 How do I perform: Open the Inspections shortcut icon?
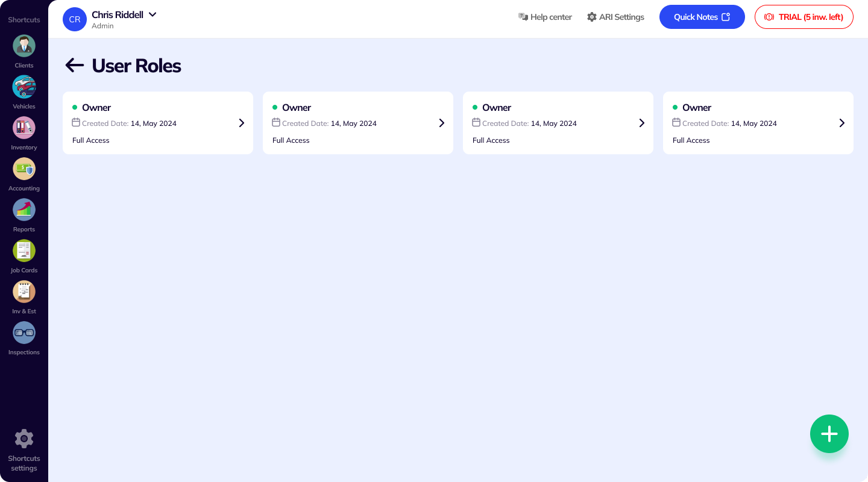pyautogui.click(x=24, y=333)
